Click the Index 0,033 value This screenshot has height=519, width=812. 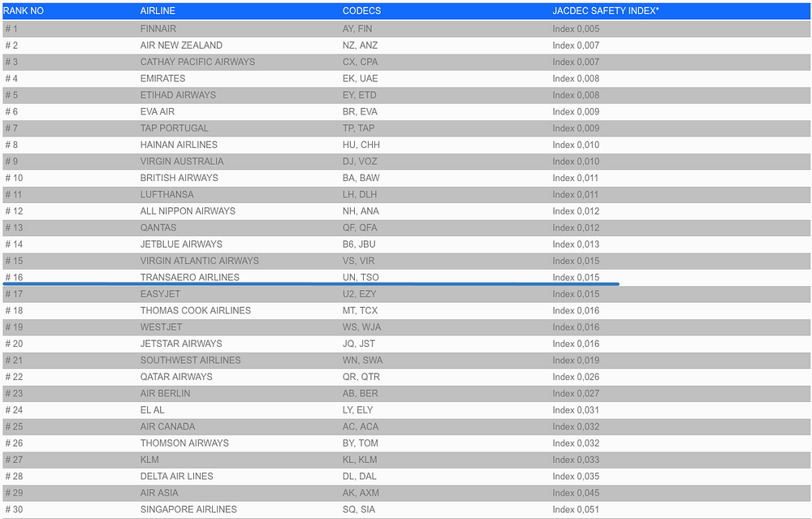[576, 460]
